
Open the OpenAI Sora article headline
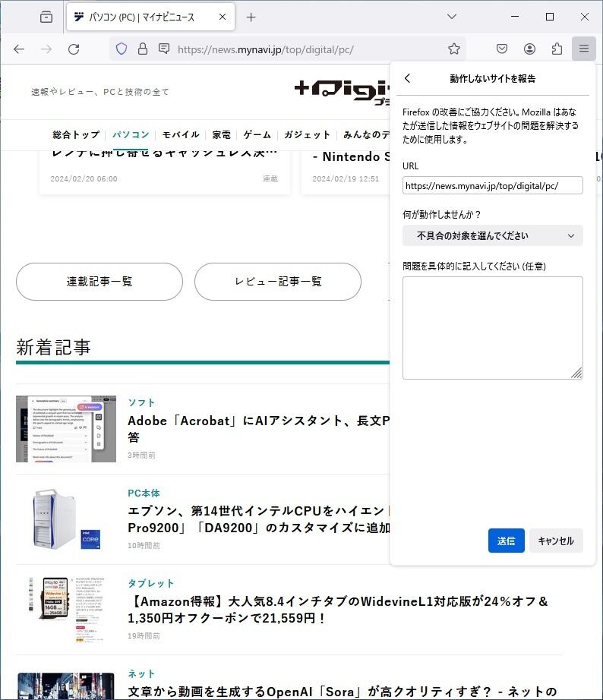[x=343, y=692]
